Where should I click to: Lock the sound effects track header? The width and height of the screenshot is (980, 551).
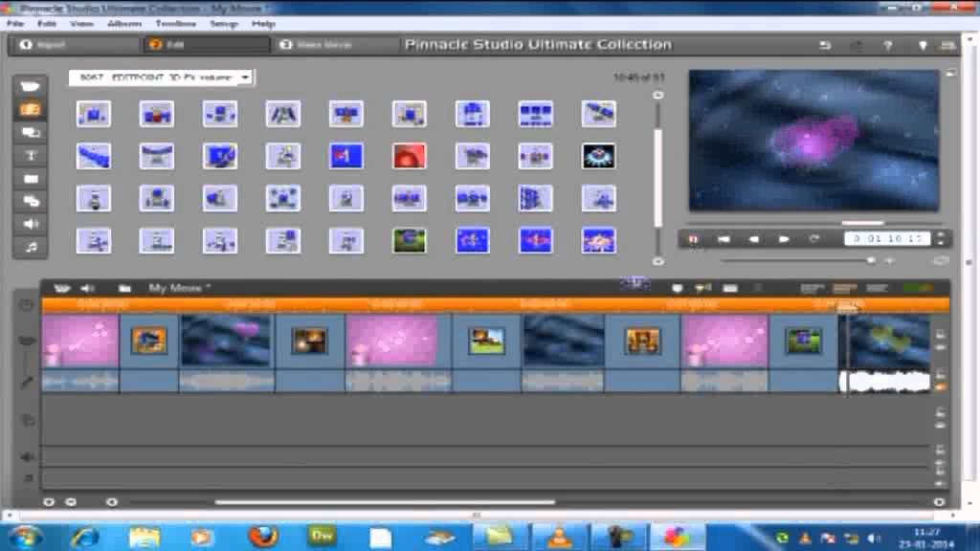(x=940, y=450)
